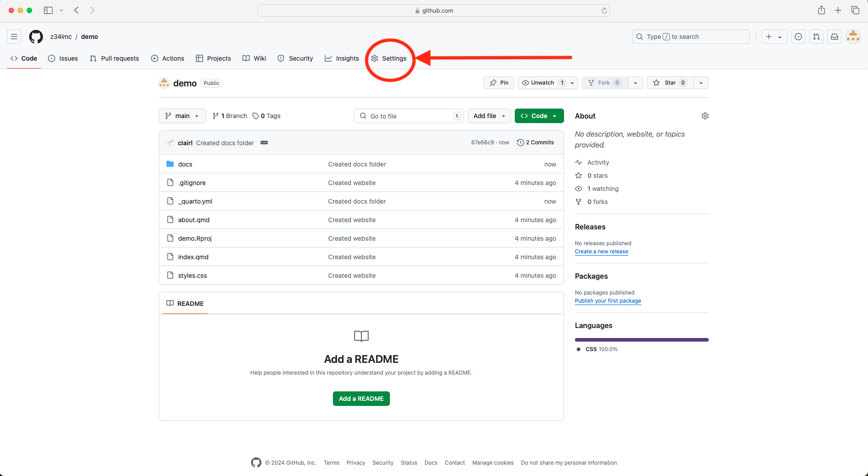The height and width of the screenshot is (476, 868).
Task: Click the Add a README button
Action: point(361,399)
